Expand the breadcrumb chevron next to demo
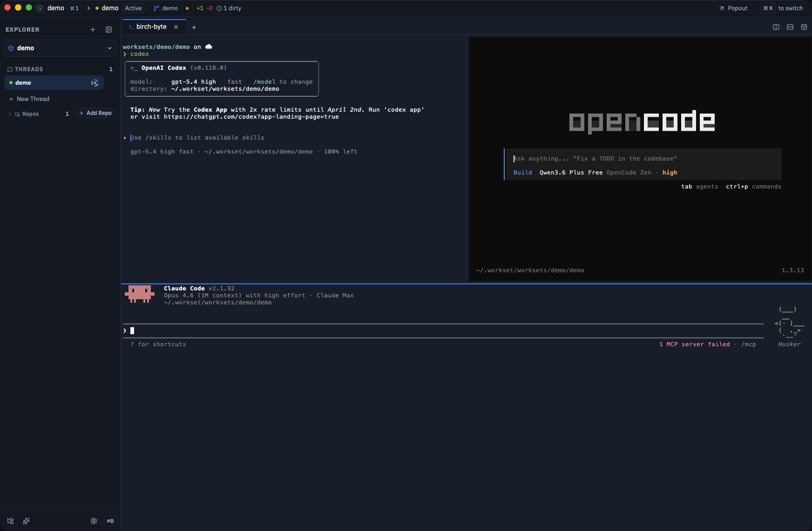Image resolution: width=812 pixels, height=531 pixels. pos(88,8)
